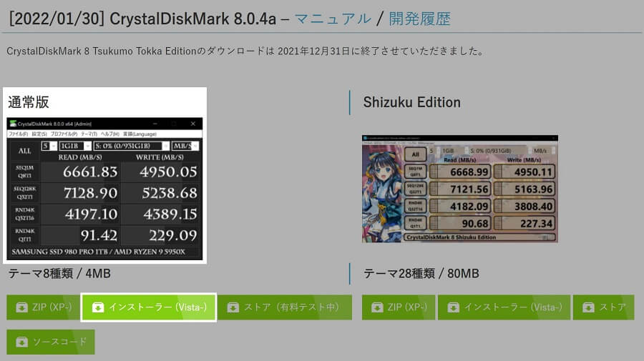This screenshot has width=644, height=361.
Task: Open ファイル(F) menu in screenshot window
Action: click(19, 134)
